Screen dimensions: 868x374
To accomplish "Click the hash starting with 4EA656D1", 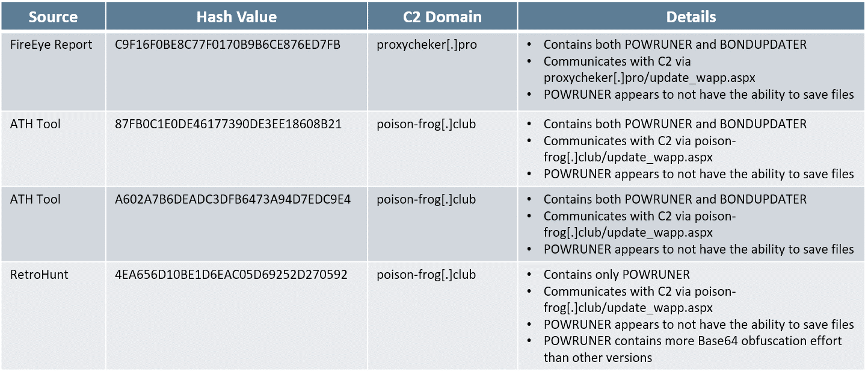I will [x=230, y=275].
